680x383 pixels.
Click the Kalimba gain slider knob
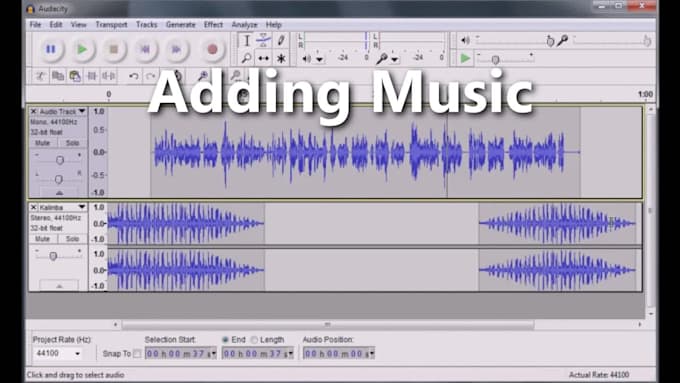53,256
